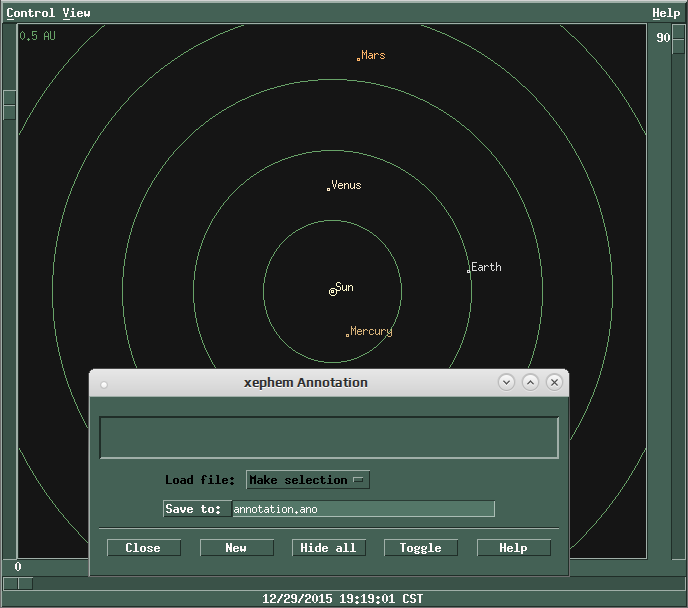688x608 pixels.
Task: Click the Annotation window menu dot icon
Action: point(104,385)
